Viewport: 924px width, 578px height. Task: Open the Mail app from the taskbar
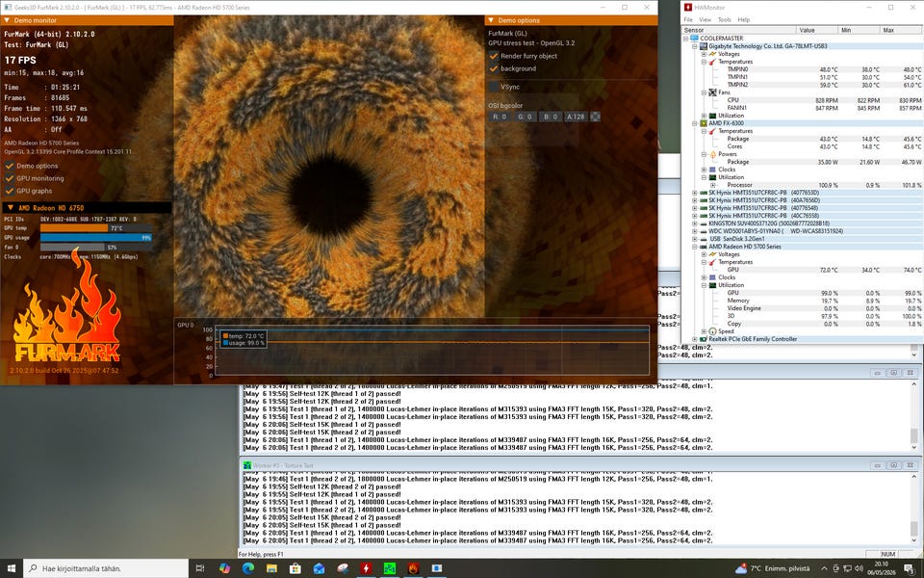tap(319, 568)
